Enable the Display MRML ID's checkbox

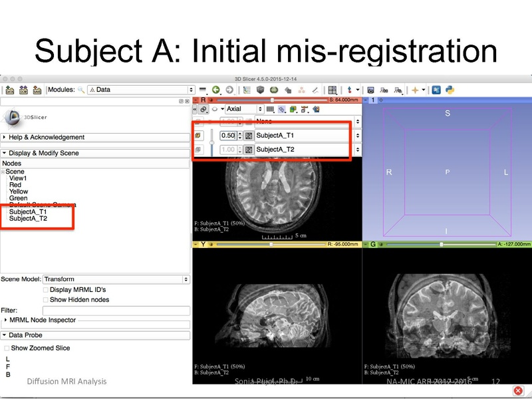(x=45, y=289)
